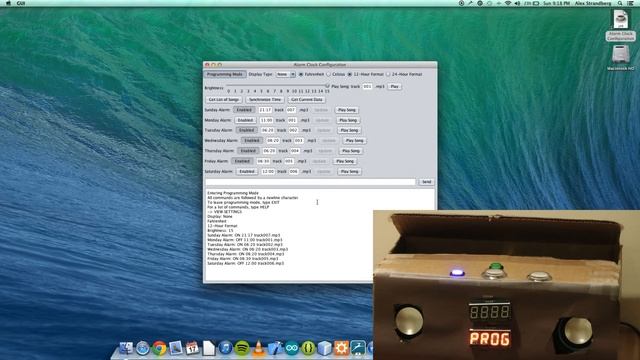Play Wednesday alarm song

click(354, 140)
